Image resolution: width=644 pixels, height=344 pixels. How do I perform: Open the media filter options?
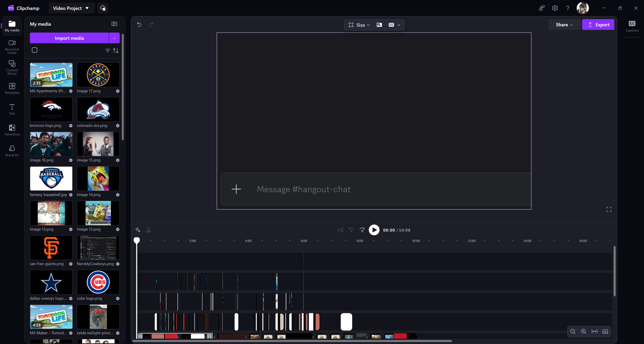108,51
